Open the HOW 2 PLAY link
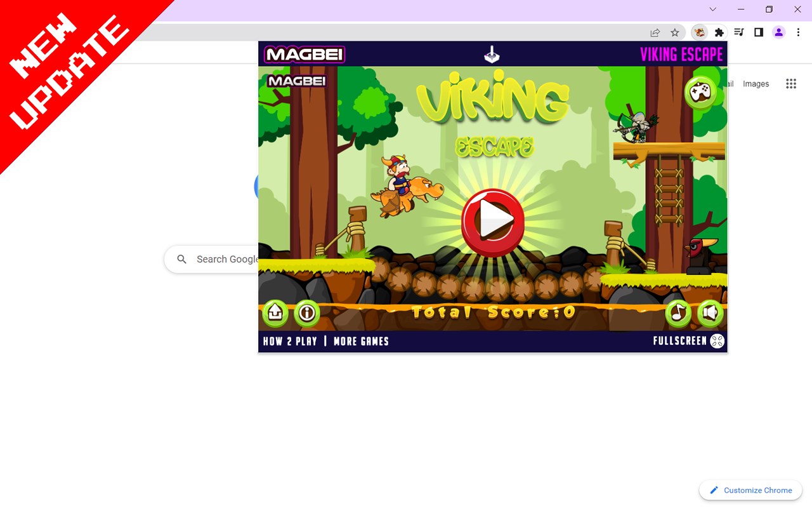Screen dimensions: 812x508 tap(290, 341)
